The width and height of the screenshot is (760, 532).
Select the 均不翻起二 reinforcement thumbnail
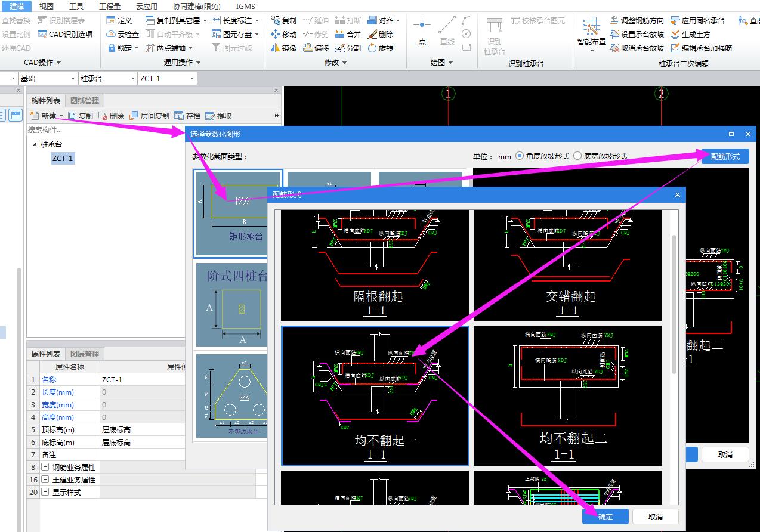click(x=568, y=395)
